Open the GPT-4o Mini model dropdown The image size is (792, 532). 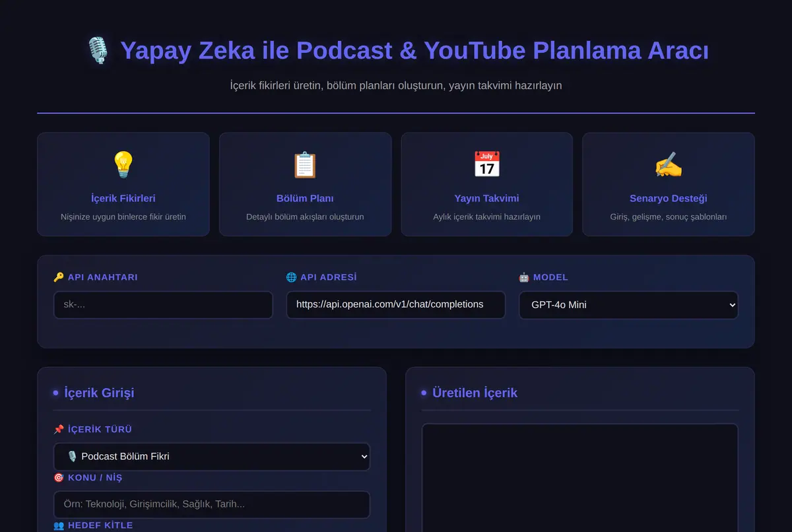pos(628,305)
